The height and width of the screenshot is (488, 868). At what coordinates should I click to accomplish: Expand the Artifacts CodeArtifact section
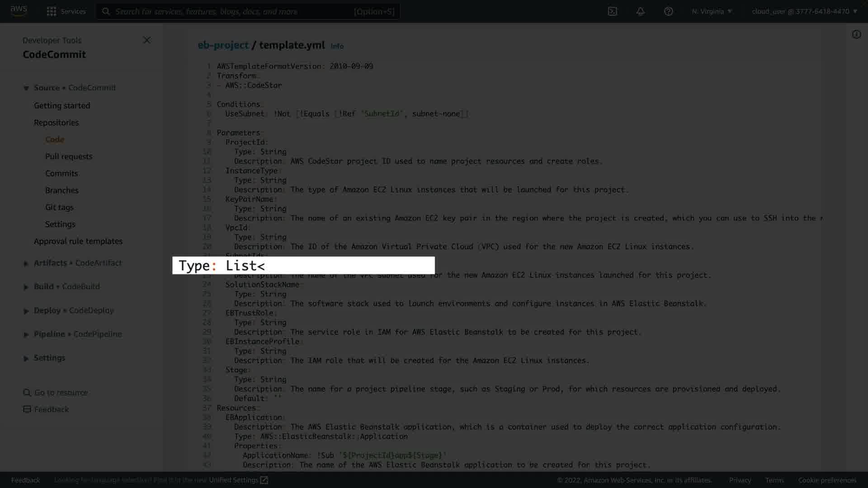(x=26, y=263)
